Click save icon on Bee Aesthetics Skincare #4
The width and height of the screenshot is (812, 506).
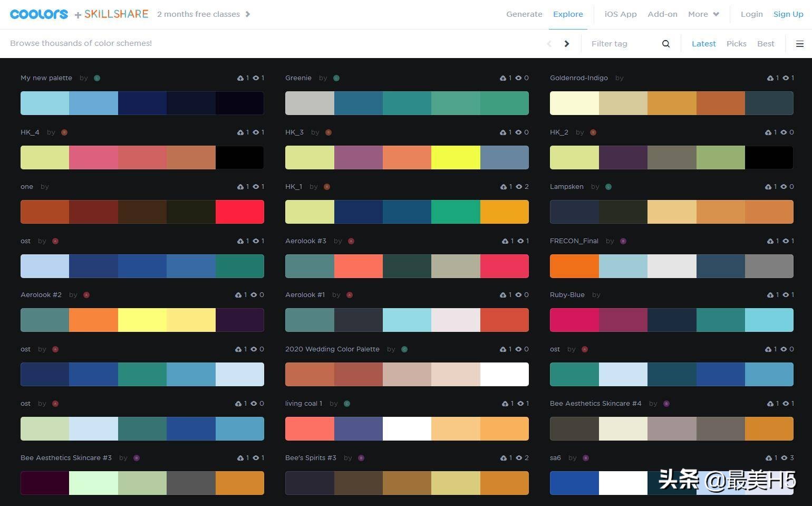point(770,404)
